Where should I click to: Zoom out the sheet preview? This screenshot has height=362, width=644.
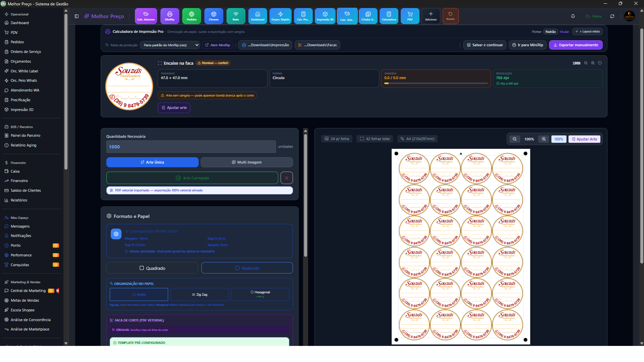pos(515,139)
